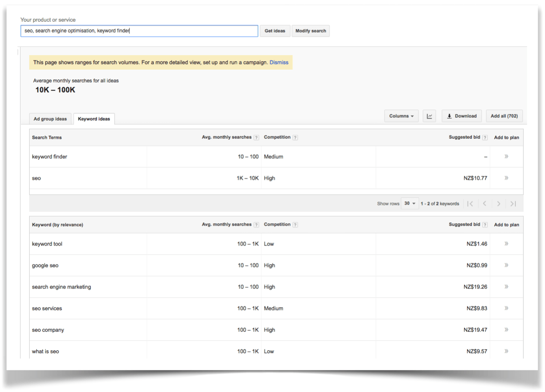Click the 'what is seo' keyword
Image resolution: width=545 pixels, height=392 pixels.
(46, 352)
